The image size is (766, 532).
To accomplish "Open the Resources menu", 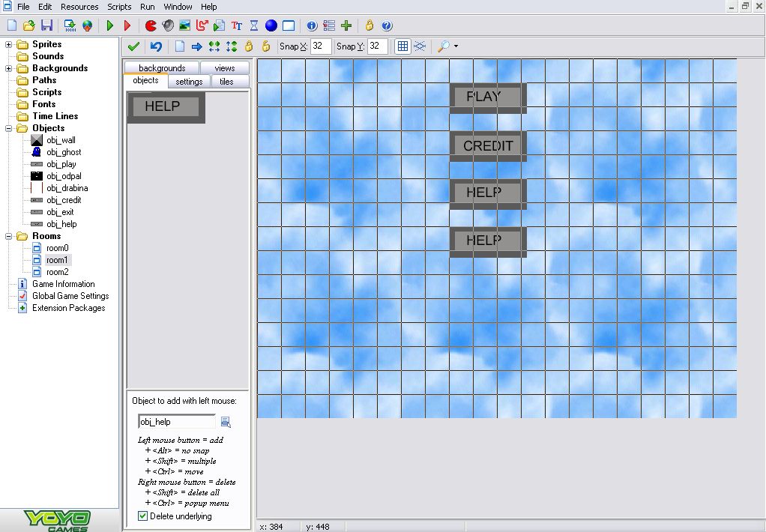I will click(x=79, y=7).
